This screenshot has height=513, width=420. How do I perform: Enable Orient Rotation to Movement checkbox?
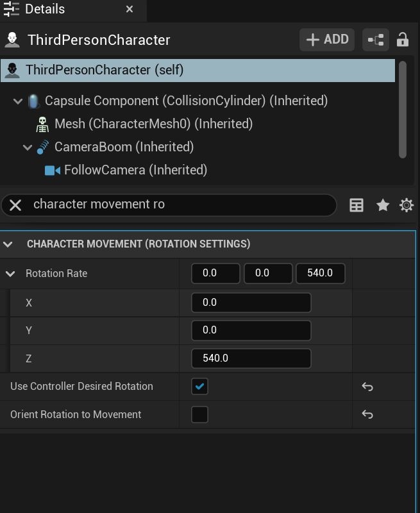(200, 415)
